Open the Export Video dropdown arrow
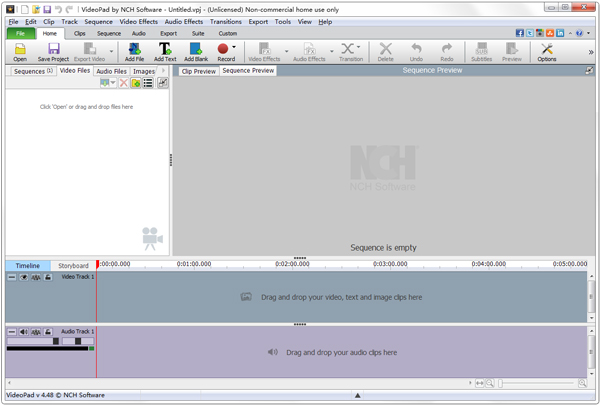Screen dimensions: 600x405 111,51
